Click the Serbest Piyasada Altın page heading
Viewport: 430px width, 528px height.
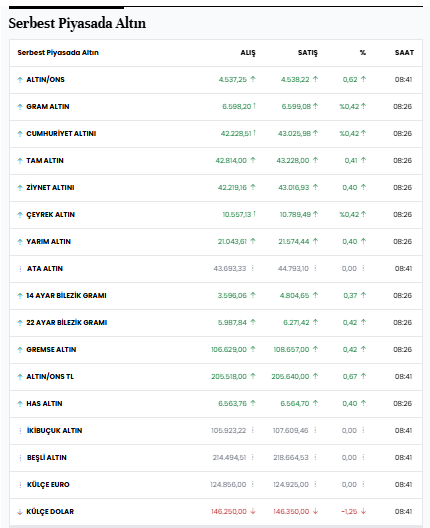[x=77, y=23]
